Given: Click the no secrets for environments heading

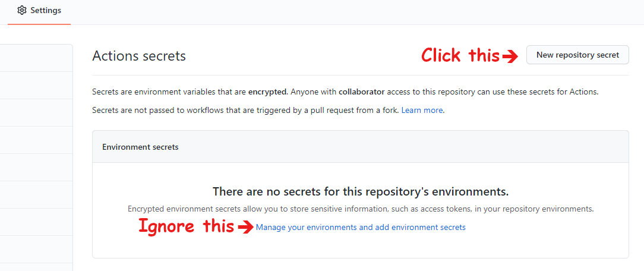Looking at the screenshot, I should pos(361,191).
